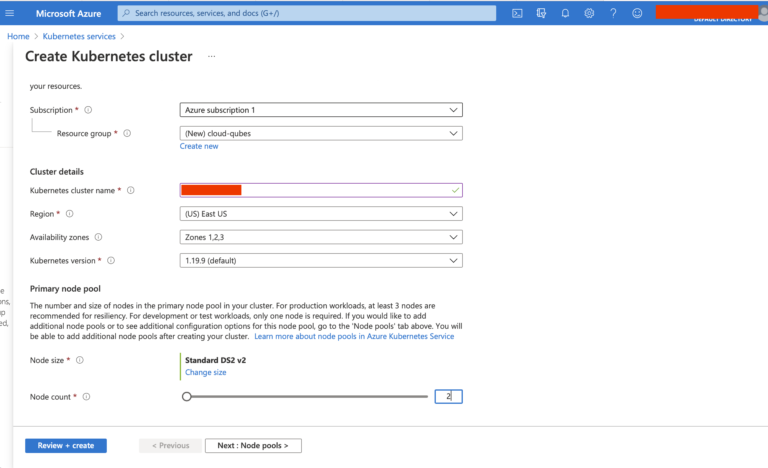
Task: Click the Kubernetes cluster name field
Action: pyautogui.click(x=321, y=190)
